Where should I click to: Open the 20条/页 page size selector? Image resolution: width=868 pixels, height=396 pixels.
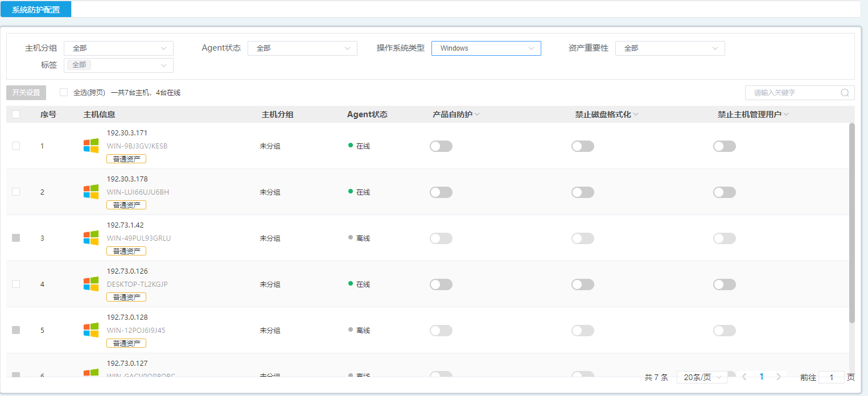[702, 377]
